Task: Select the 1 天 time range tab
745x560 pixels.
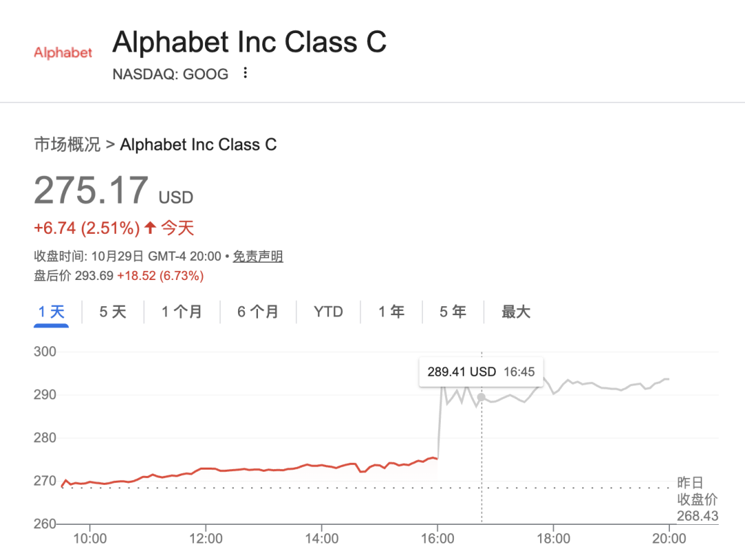Action: coord(51,312)
